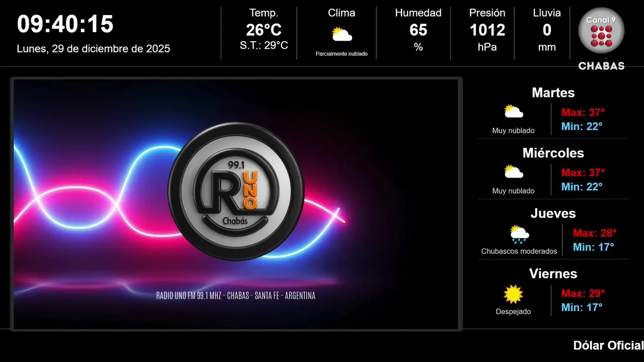Click the Martes forecast heading
The width and height of the screenshot is (644, 362).
(x=553, y=93)
